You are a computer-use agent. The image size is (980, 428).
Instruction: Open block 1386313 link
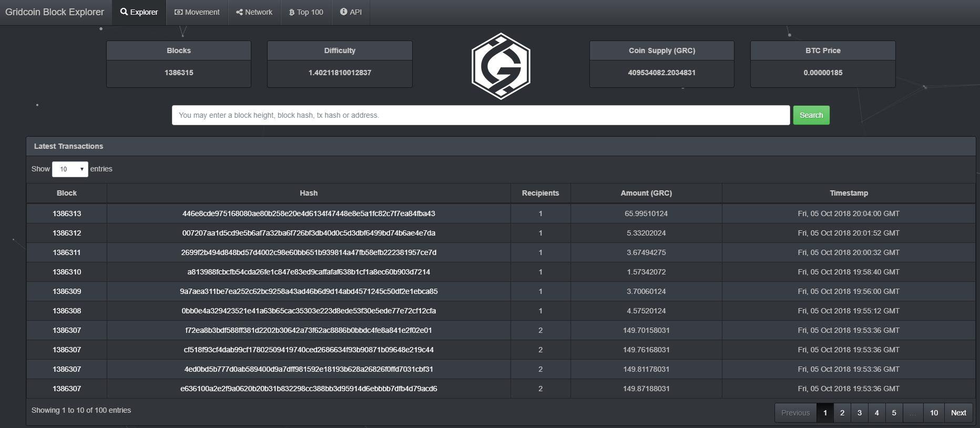click(x=67, y=213)
